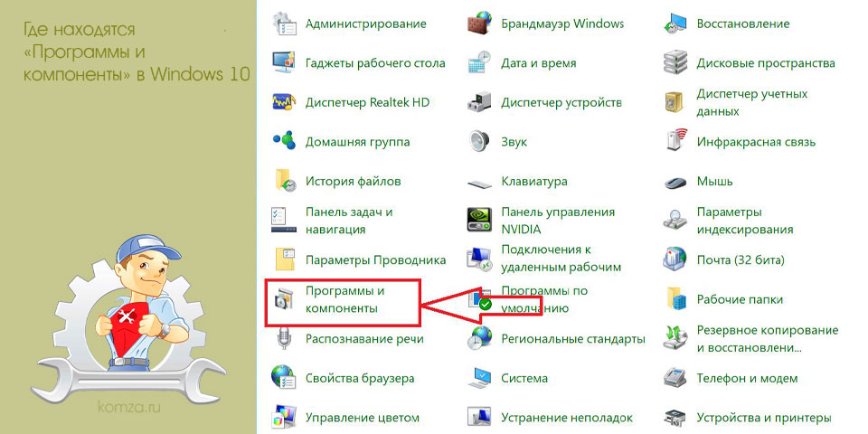Click the Гаджеты рабочего стола icon
Screen dimensions: 868x434
click(x=285, y=62)
